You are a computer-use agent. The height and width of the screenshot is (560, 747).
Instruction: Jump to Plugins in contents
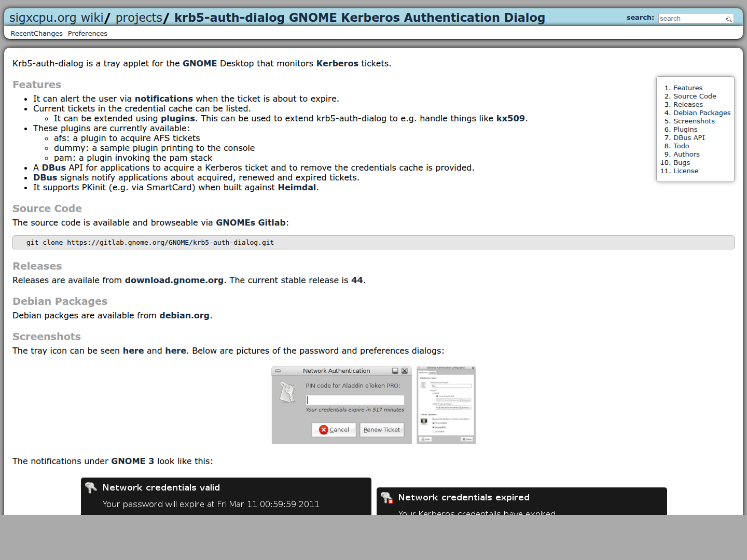tap(685, 130)
